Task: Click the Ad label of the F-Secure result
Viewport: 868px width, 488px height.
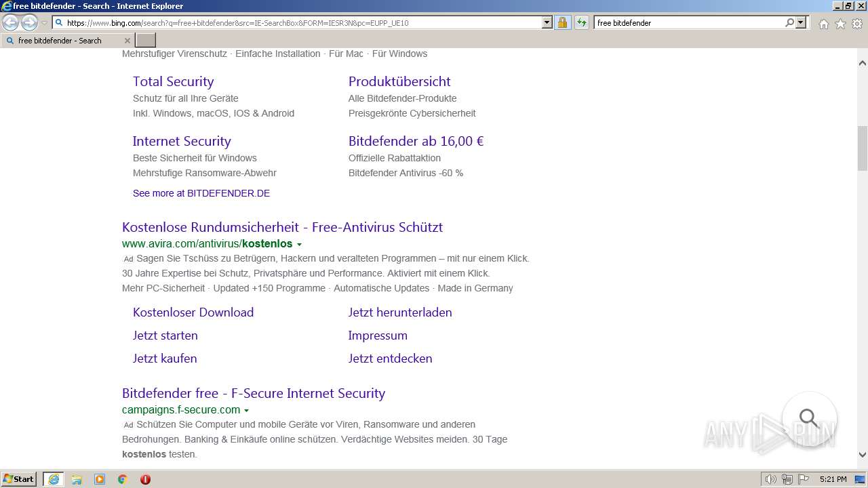Action: 128,425
